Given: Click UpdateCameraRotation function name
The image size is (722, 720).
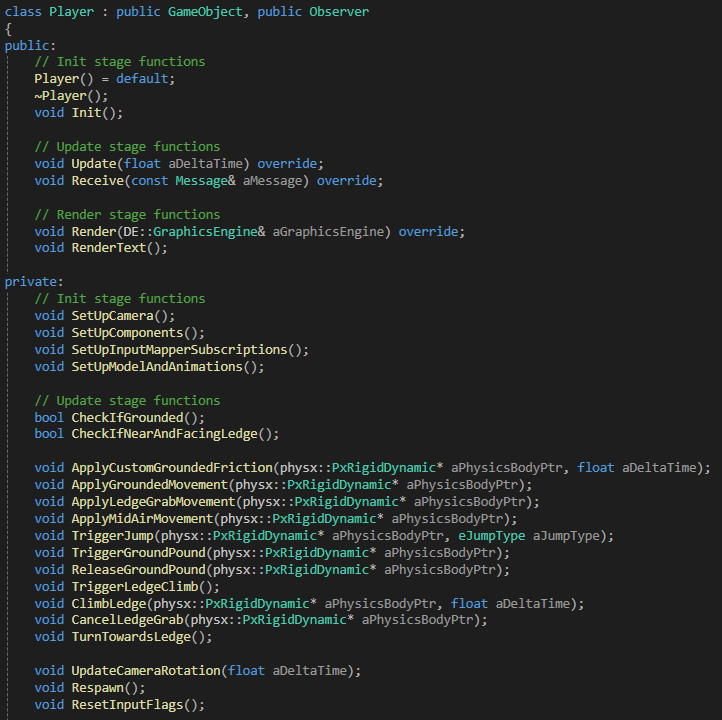Looking at the screenshot, I should click(146, 671).
